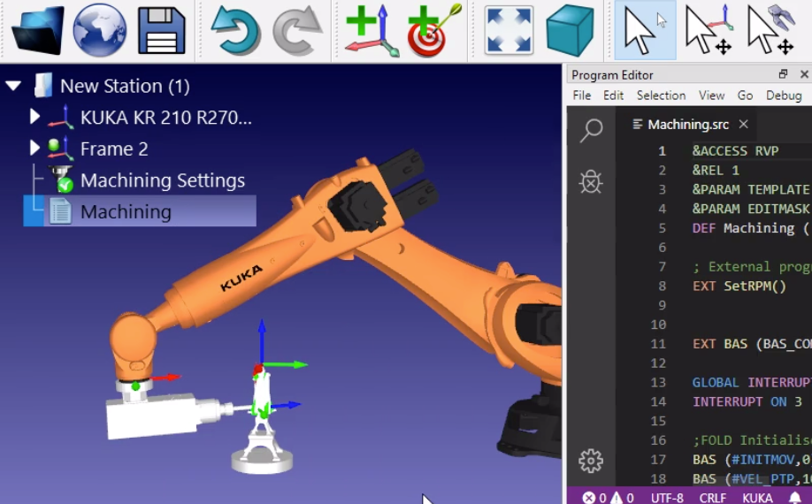Fit all objects in view
This screenshot has width=812, height=504.
click(509, 31)
